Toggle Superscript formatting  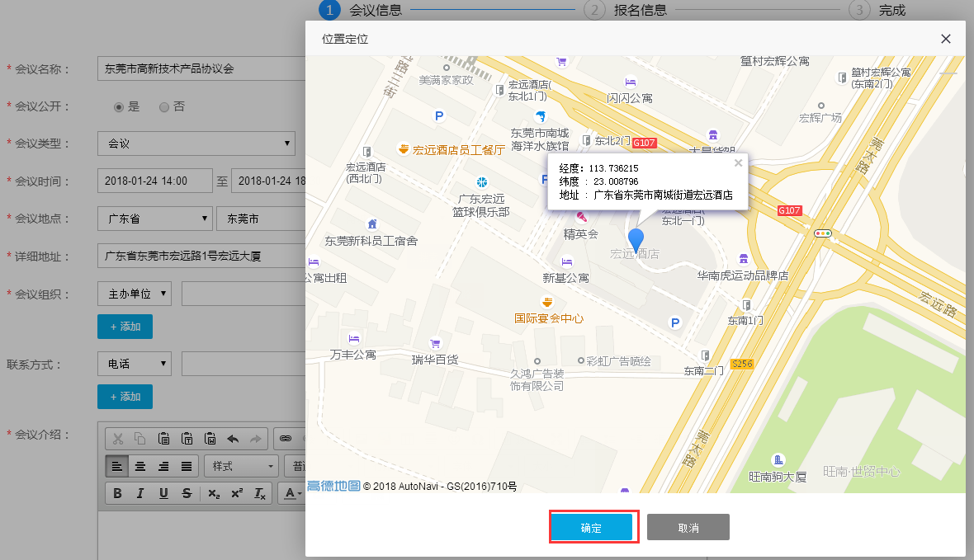(237, 493)
